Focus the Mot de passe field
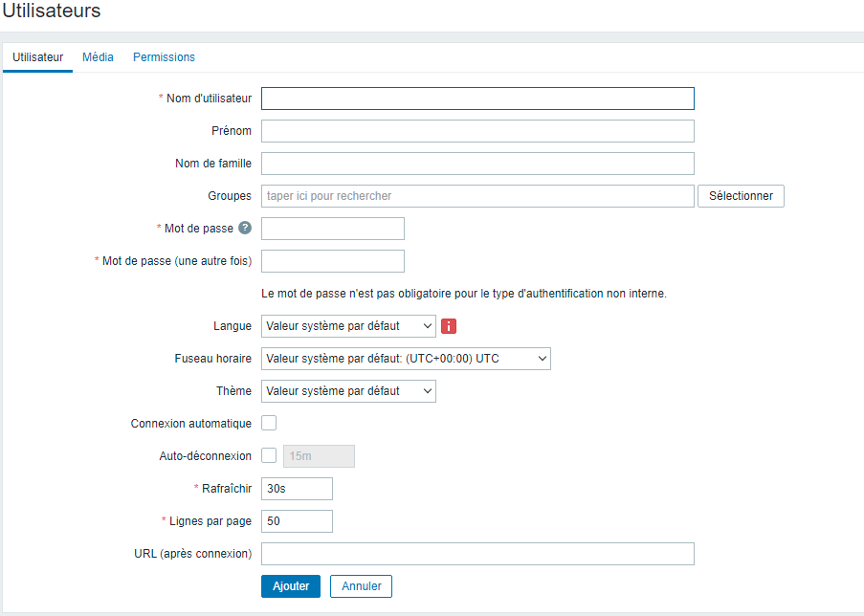This screenshot has height=616, width=864. coord(332,229)
